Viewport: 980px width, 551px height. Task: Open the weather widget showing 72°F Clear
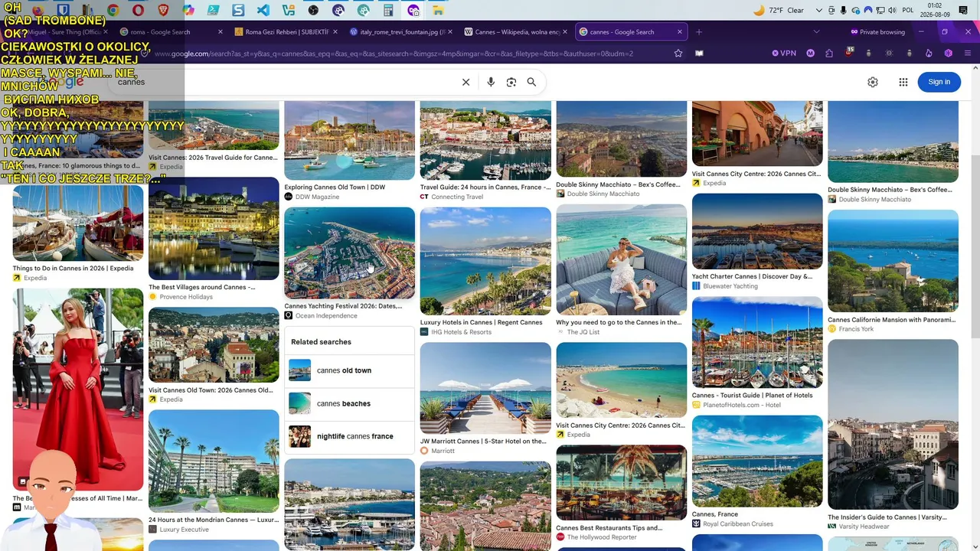pyautogui.click(x=779, y=11)
